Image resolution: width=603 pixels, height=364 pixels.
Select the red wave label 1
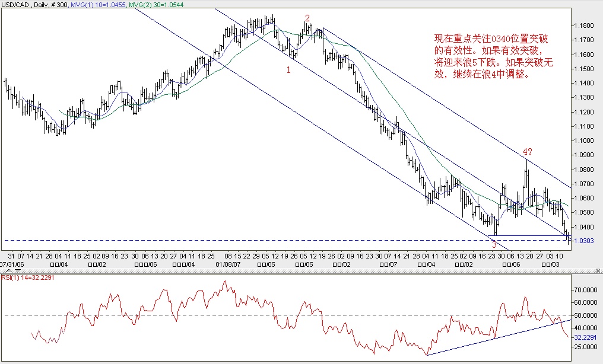(x=288, y=70)
